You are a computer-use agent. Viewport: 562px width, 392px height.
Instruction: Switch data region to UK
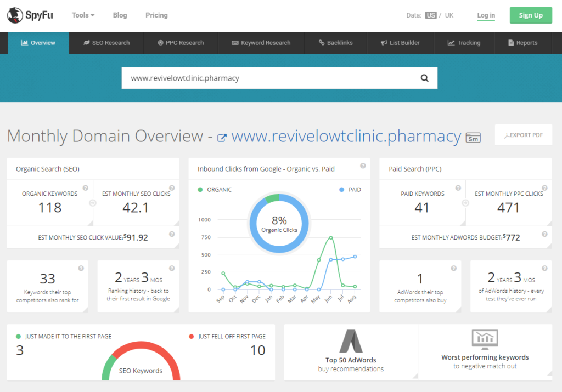(449, 15)
